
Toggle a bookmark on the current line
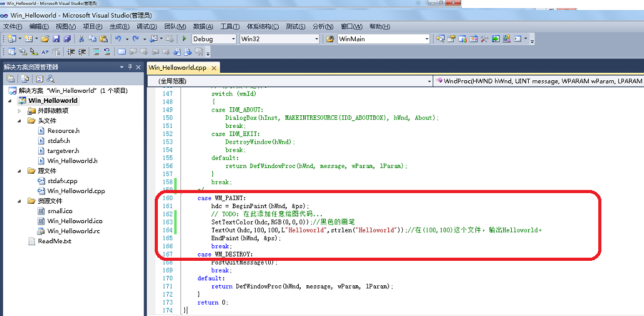pos(122,52)
